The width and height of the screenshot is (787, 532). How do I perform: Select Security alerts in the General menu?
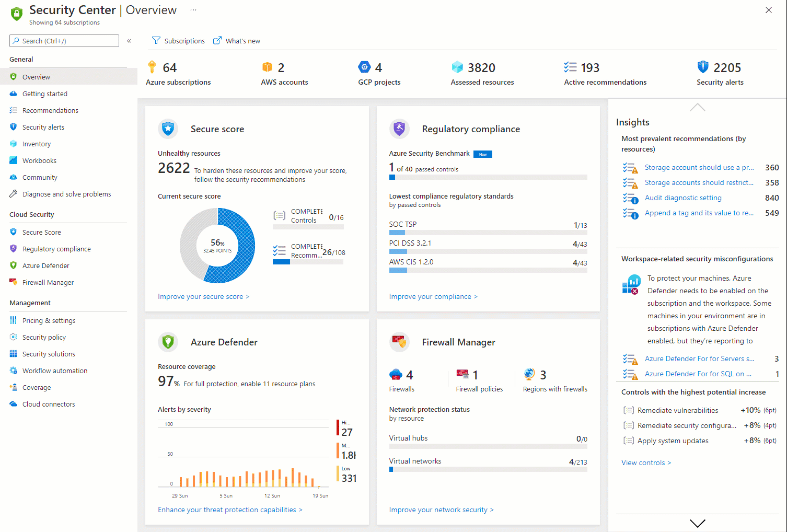coord(43,126)
